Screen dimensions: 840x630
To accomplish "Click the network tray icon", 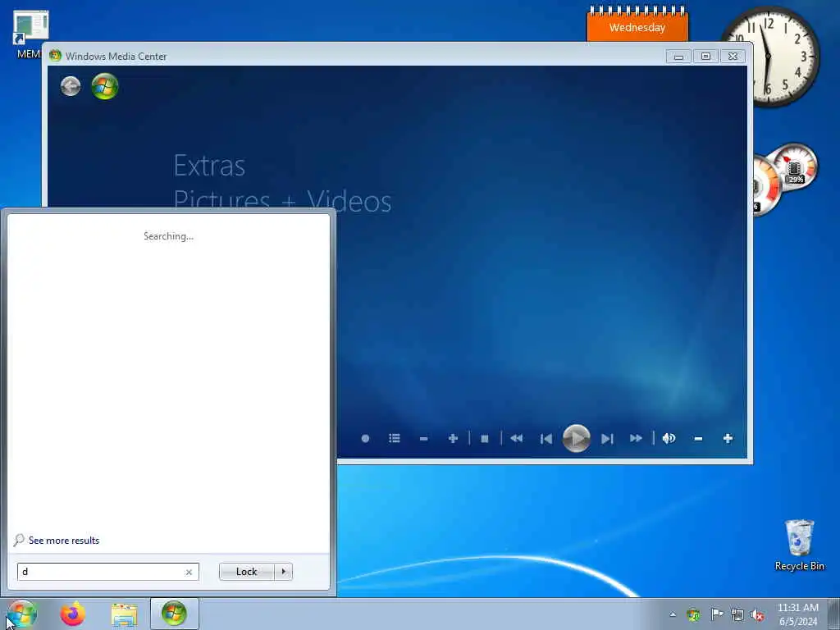I will point(737,615).
